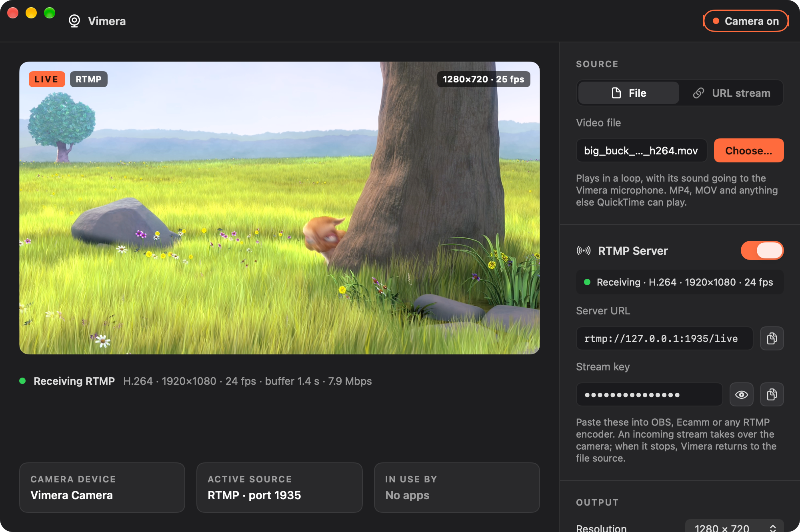Reveal the stream key using the eye icon
This screenshot has height=532, width=800.
741,394
